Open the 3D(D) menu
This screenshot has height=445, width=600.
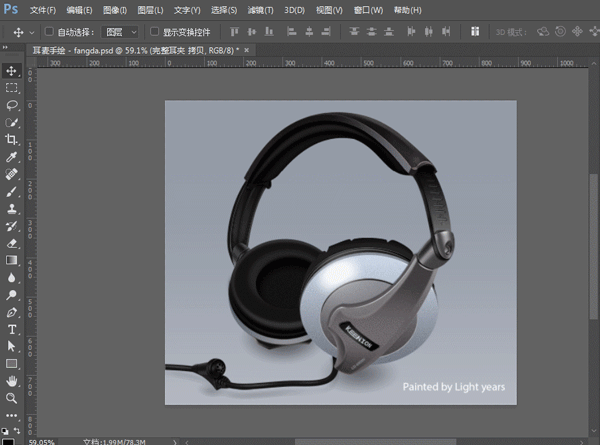tap(294, 10)
